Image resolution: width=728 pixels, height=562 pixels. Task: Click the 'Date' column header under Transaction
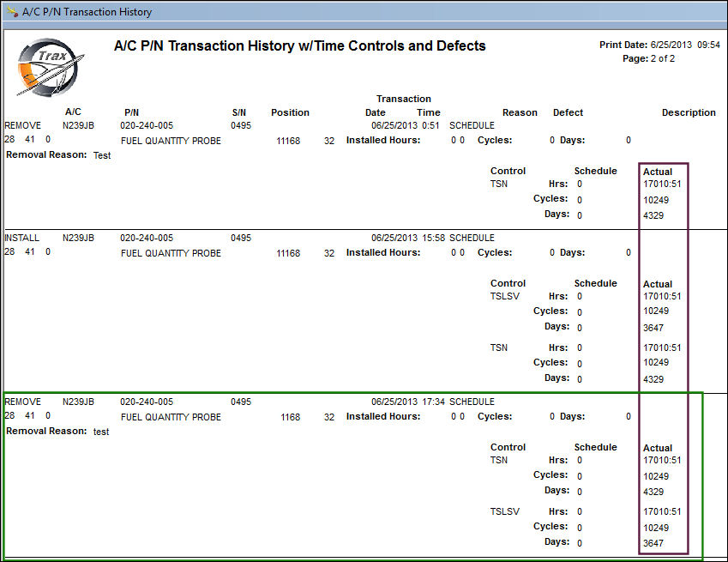pos(375,112)
